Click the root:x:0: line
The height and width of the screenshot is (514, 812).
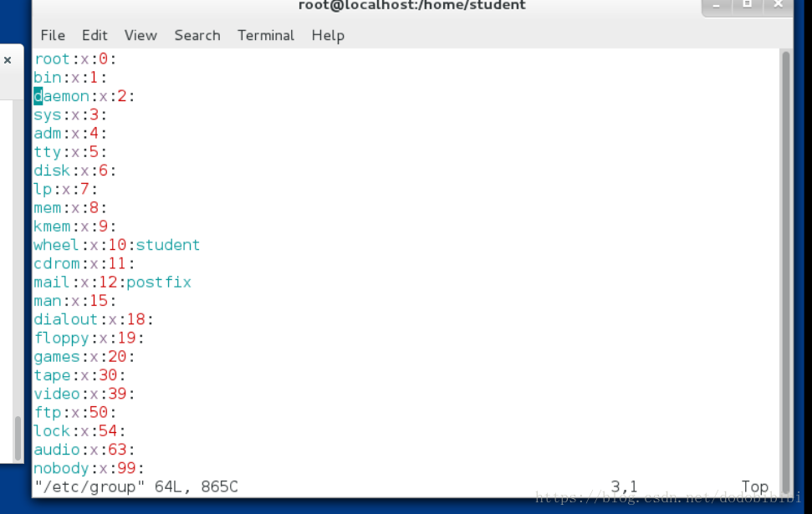75,59
